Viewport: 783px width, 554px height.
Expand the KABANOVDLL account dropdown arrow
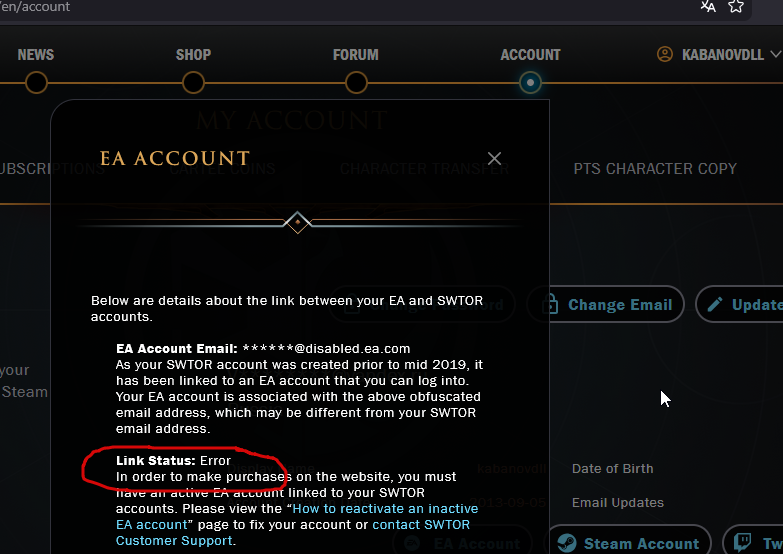point(776,54)
